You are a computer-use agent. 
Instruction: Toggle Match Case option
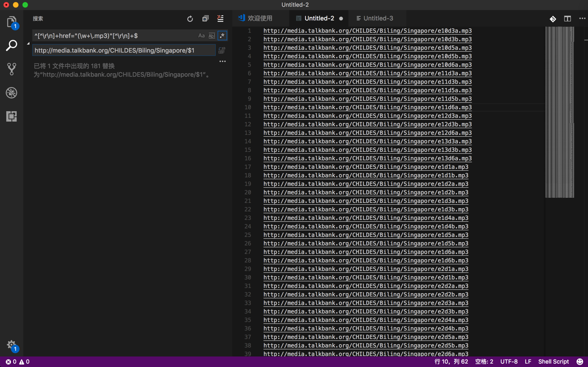(202, 35)
